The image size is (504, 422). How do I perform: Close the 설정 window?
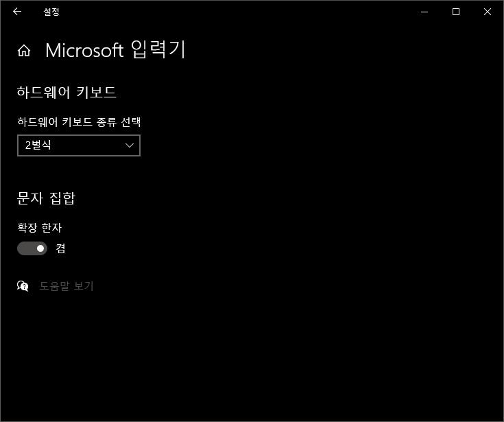pos(488,12)
